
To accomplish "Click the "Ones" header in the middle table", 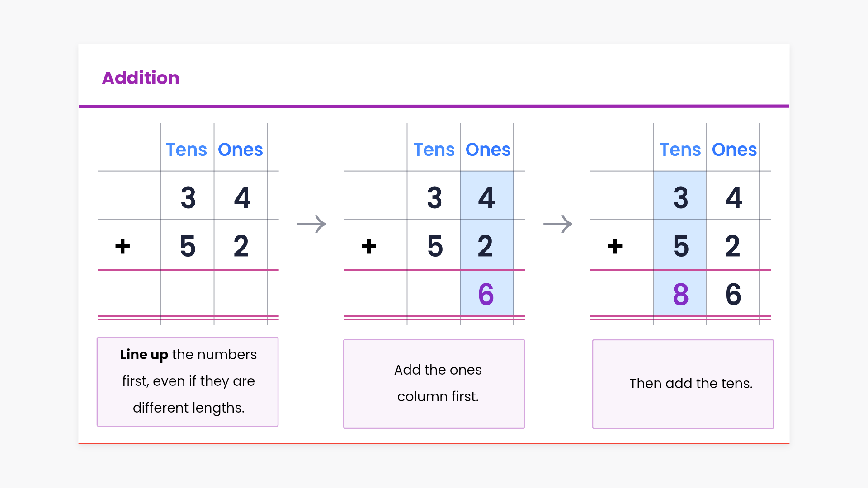I will 488,150.
